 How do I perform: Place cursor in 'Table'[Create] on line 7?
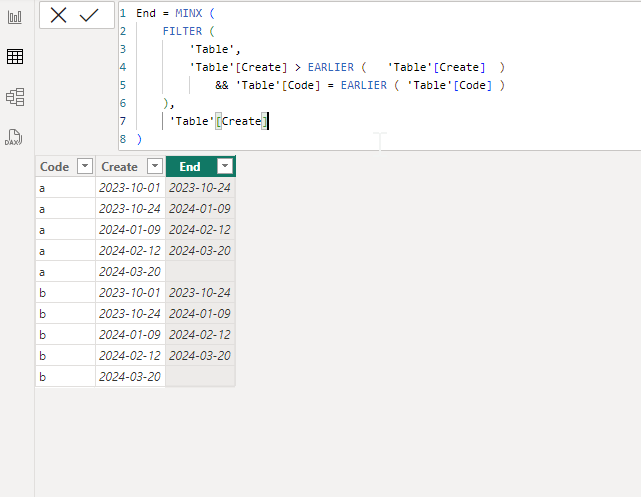(218, 121)
